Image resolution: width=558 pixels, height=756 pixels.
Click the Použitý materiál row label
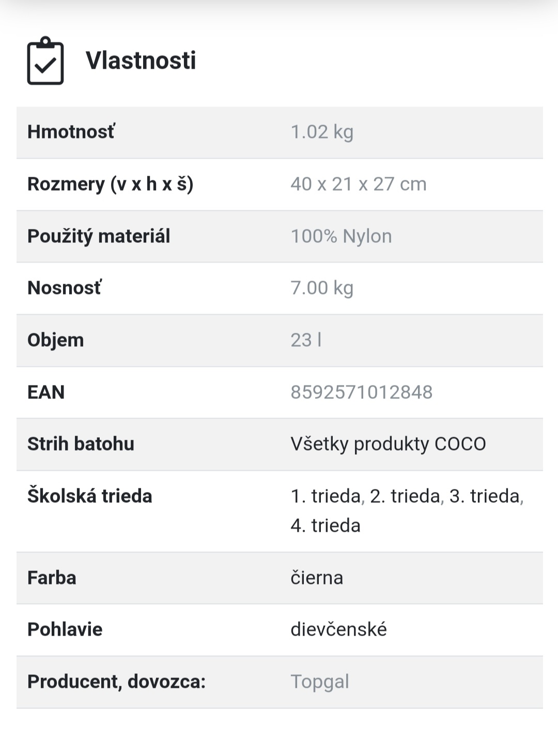99,236
